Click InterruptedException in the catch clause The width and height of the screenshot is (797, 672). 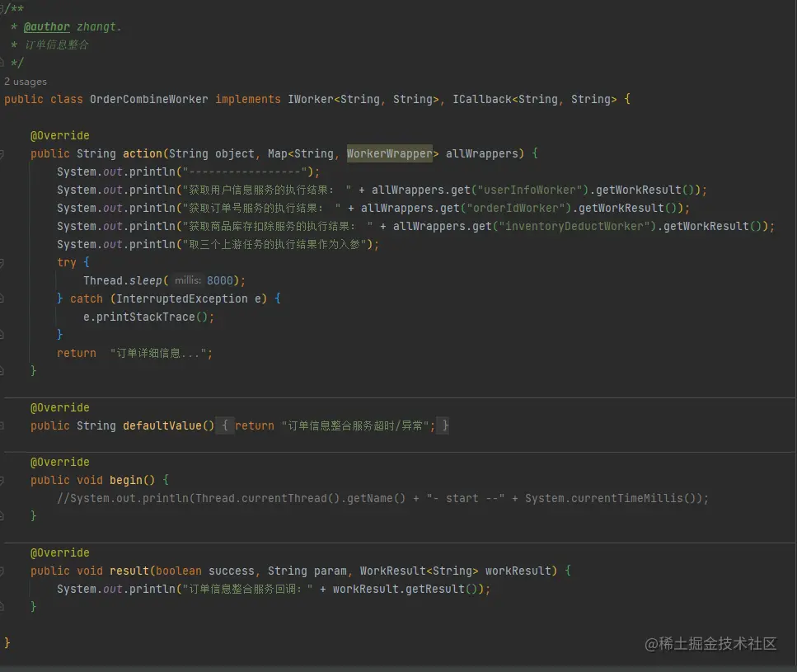[x=182, y=298]
